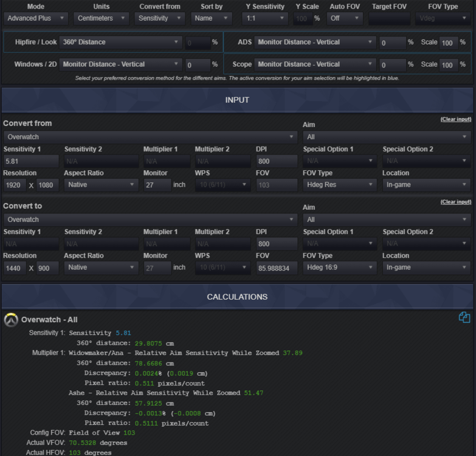Click Widowmaker/Ana zoomed value 37.89
476x456 pixels.
tap(292, 353)
